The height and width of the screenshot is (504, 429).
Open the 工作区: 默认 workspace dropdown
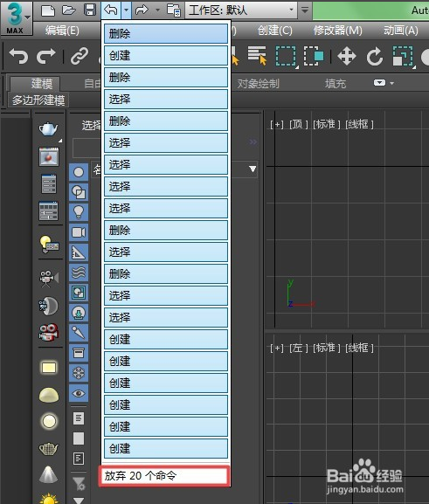point(241,10)
